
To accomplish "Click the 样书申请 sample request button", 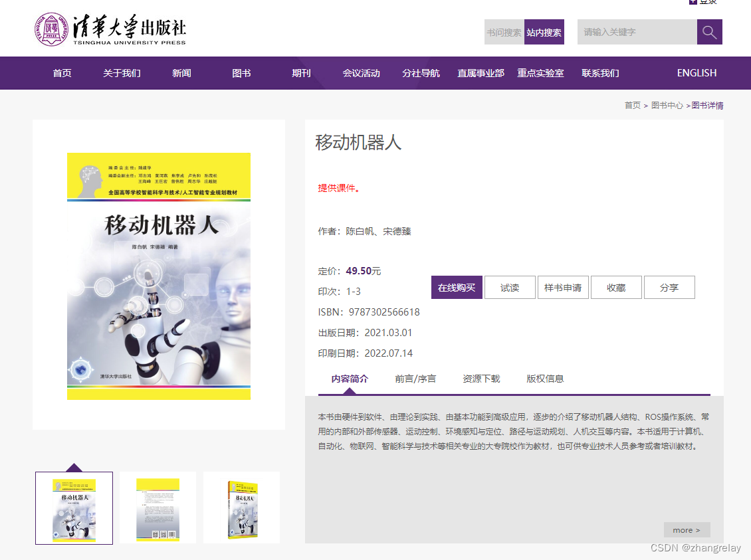I will point(563,287).
